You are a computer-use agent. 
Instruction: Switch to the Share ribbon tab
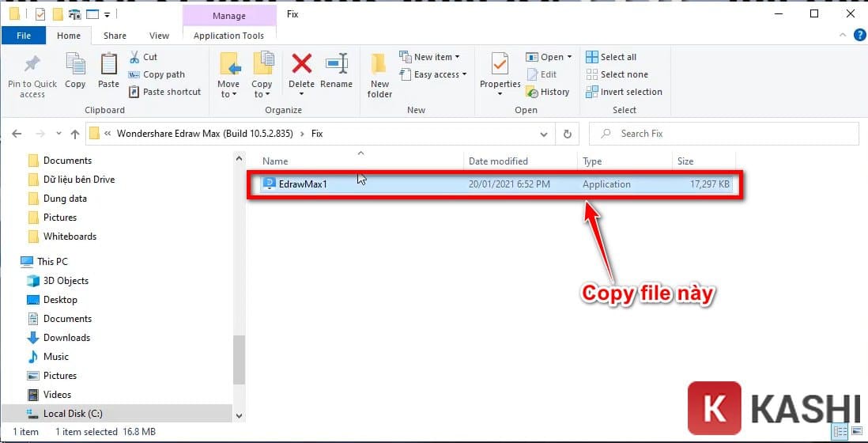pos(115,36)
